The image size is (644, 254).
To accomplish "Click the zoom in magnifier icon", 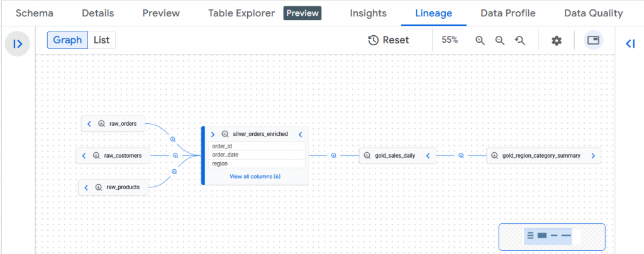I will (x=480, y=40).
